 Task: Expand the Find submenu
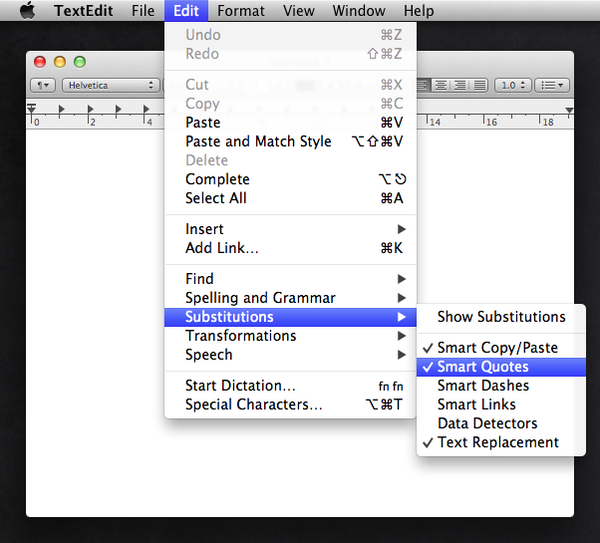pos(290,279)
